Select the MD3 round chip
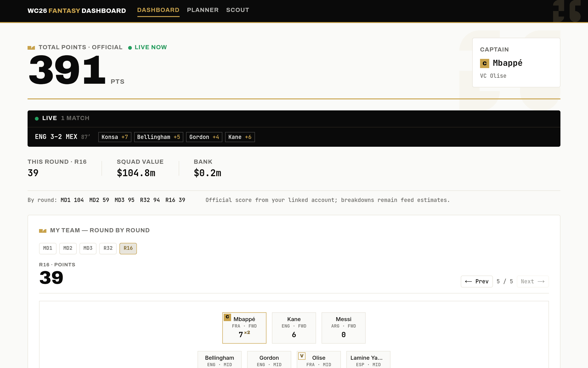Image resolution: width=588 pixels, height=368 pixels. click(88, 248)
